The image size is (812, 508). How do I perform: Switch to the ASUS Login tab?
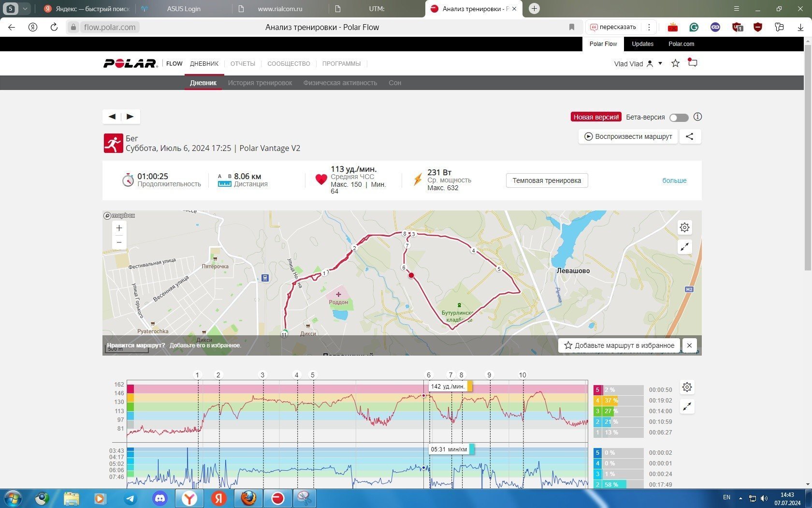184,9
